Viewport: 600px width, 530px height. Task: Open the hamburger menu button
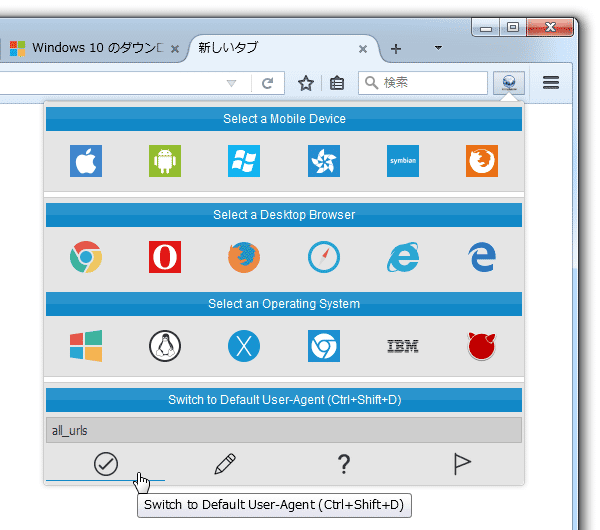(551, 83)
